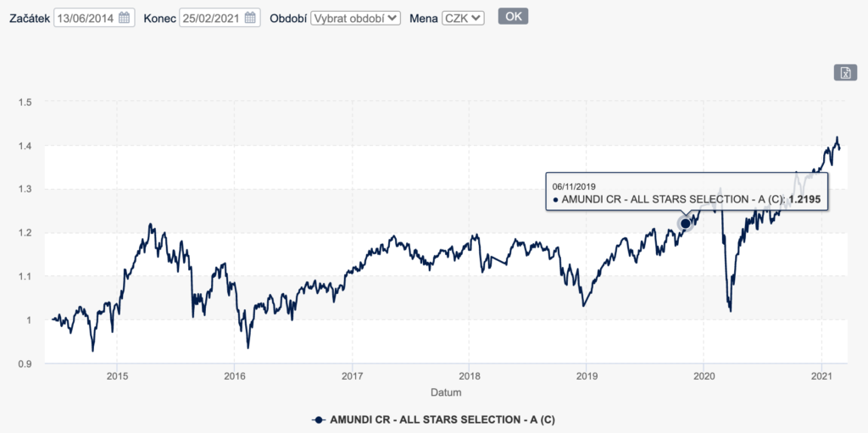Click the Konec label
The image size is (868, 433).
click(x=159, y=18)
